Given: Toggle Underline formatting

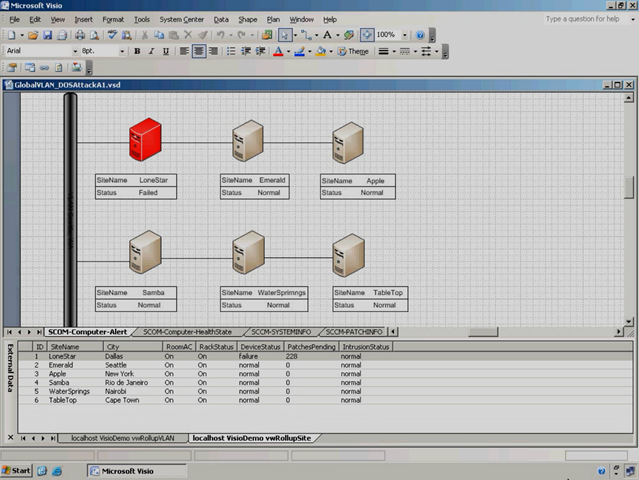Looking at the screenshot, I should tap(166, 51).
